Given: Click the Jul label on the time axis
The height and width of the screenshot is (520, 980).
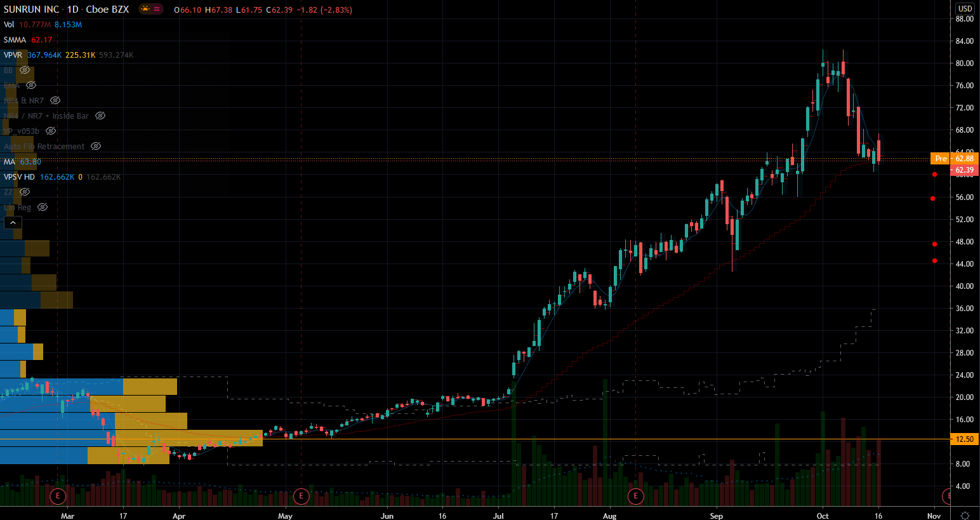Looking at the screenshot, I should 498,516.
